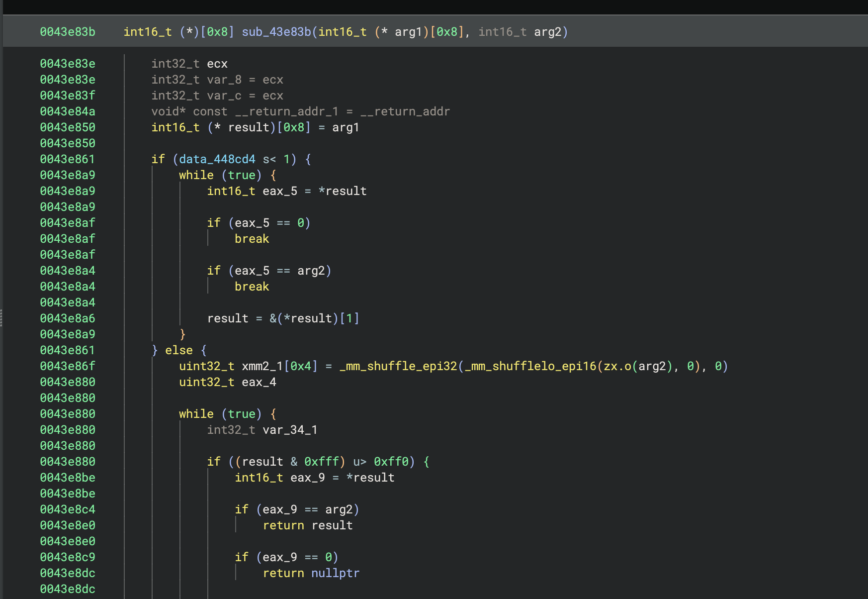Click the return nullptr statement
Screen dimensions: 868x599
311,573
